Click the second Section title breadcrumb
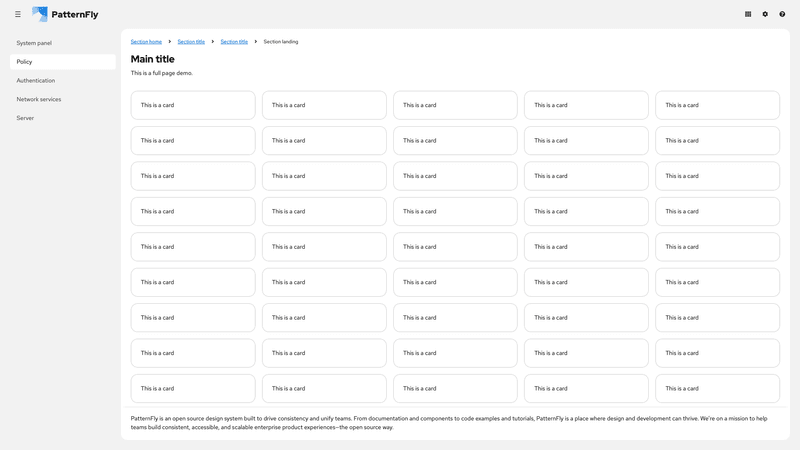The width and height of the screenshot is (800, 450). point(234,42)
